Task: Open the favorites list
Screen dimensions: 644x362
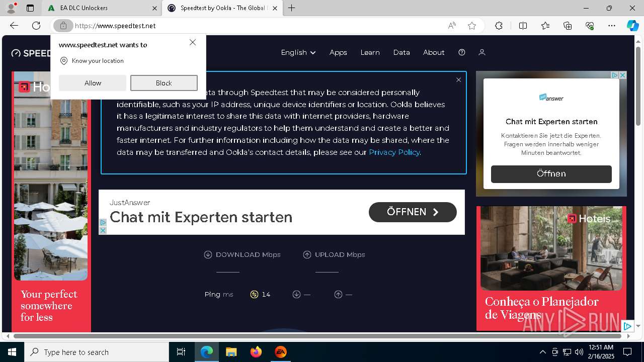Action: tap(545, 26)
